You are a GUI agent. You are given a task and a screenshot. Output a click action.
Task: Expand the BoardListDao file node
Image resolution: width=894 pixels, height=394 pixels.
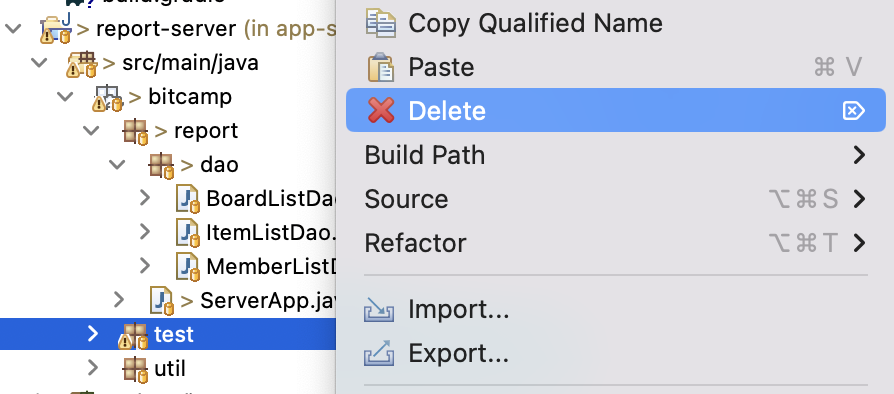[x=145, y=198]
